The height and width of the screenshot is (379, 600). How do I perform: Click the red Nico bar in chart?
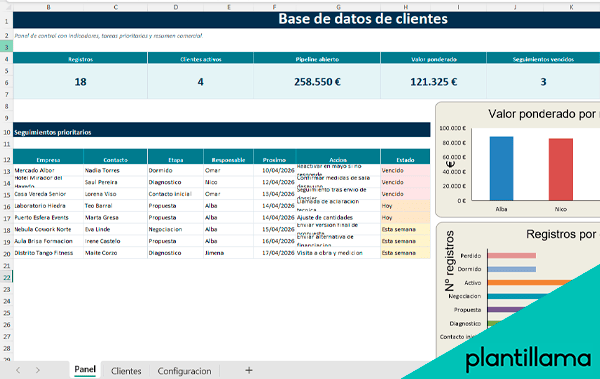pyautogui.click(x=561, y=169)
